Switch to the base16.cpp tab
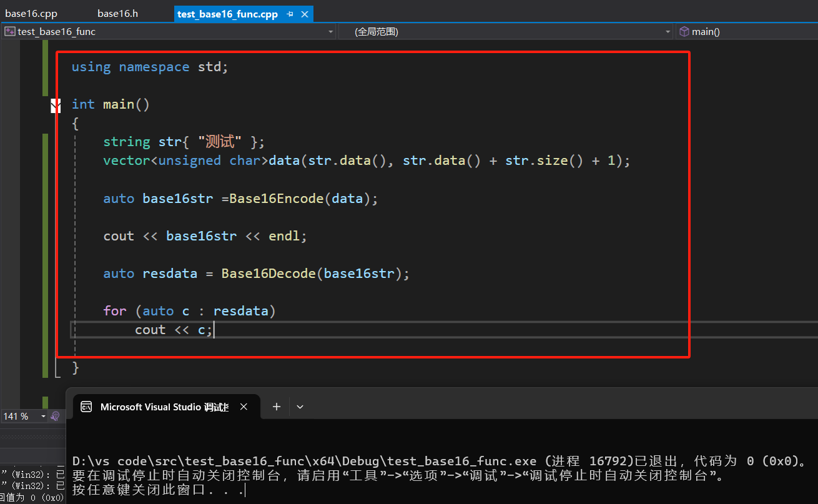 tap(31, 13)
